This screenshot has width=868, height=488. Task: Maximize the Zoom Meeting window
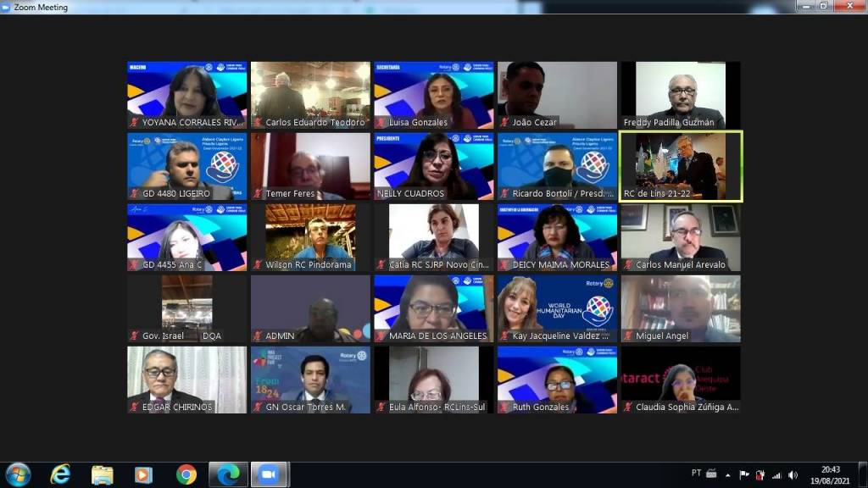[x=822, y=7]
